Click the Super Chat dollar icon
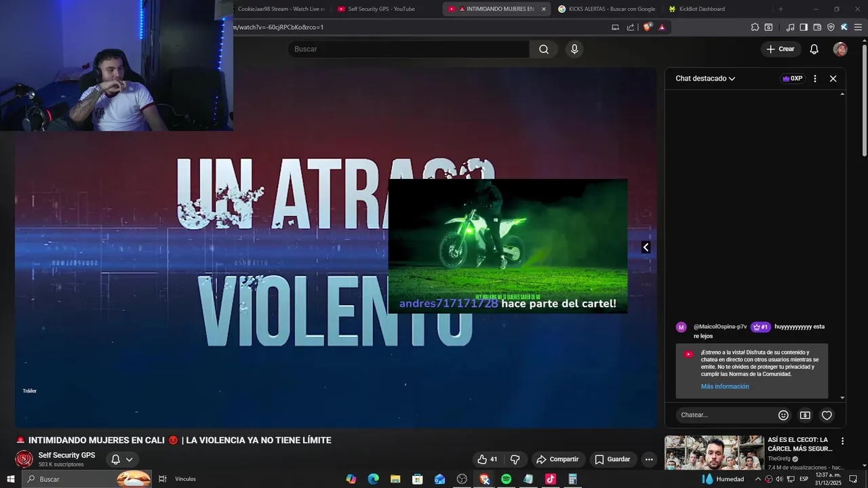 tap(805, 415)
